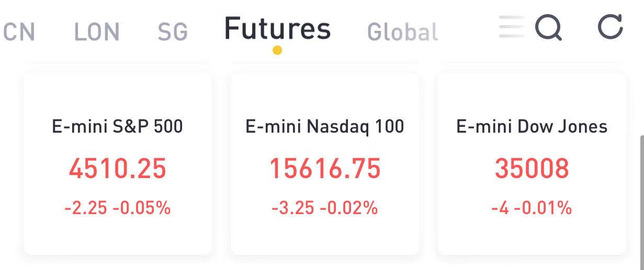Select the Futures tab
Viewport: 644px width, 270px height.
pyautogui.click(x=277, y=29)
